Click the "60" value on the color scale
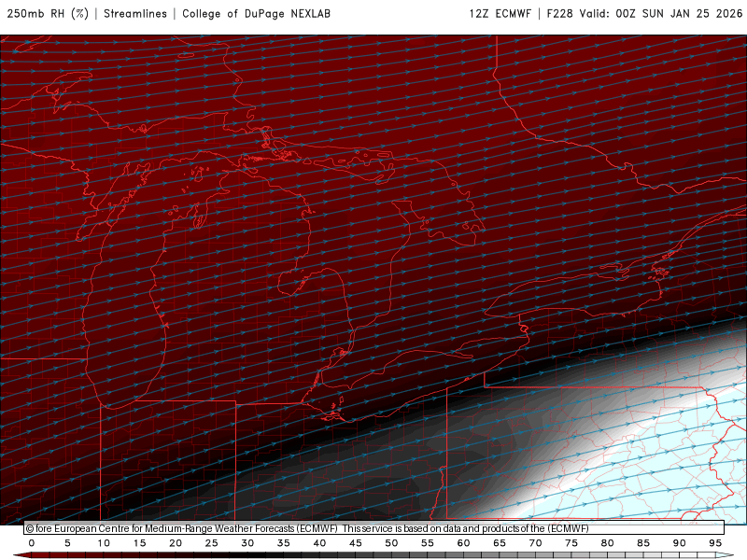 (x=463, y=543)
